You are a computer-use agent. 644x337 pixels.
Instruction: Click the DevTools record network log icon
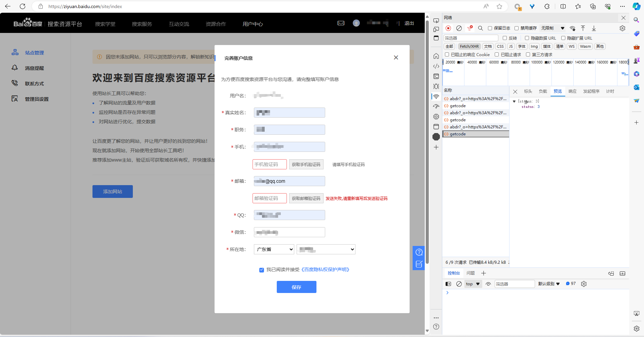[448, 28]
